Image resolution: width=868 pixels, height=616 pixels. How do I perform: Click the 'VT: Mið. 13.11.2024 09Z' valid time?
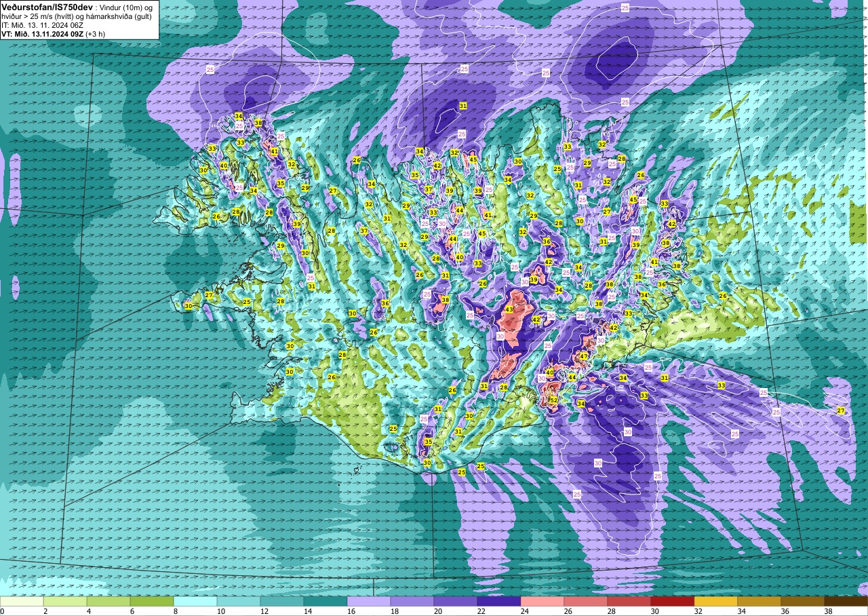click(42, 34)
